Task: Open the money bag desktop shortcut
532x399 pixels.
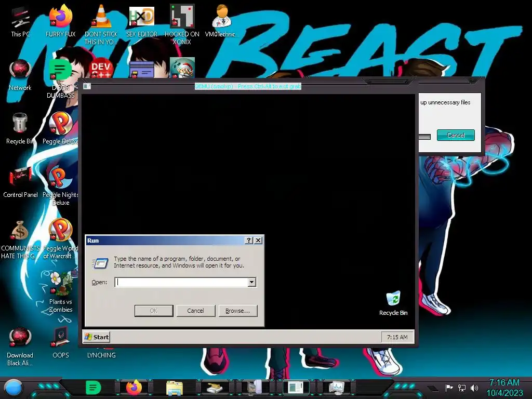Action: tap(20, 239)
